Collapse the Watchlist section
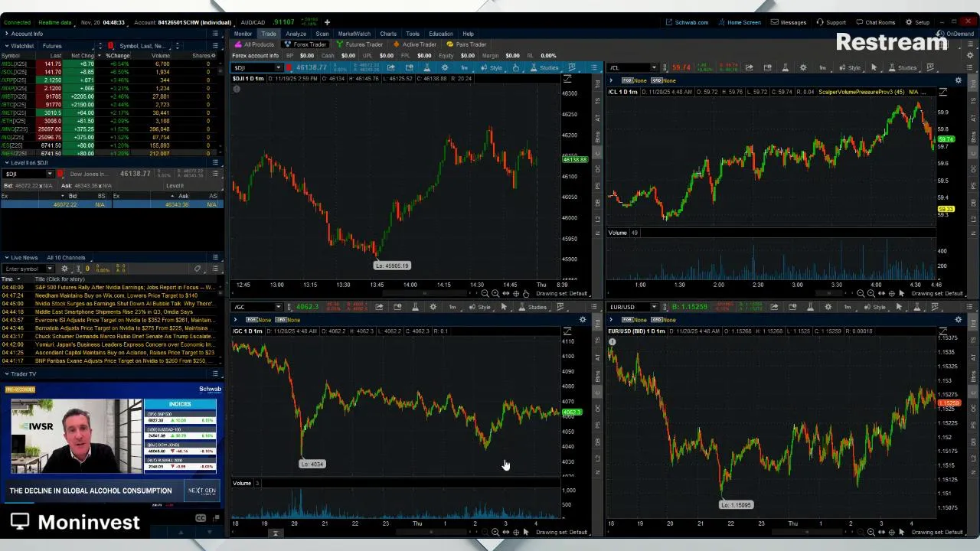The width and height of the screenshot is (980, 551). (x=5, y=46)
